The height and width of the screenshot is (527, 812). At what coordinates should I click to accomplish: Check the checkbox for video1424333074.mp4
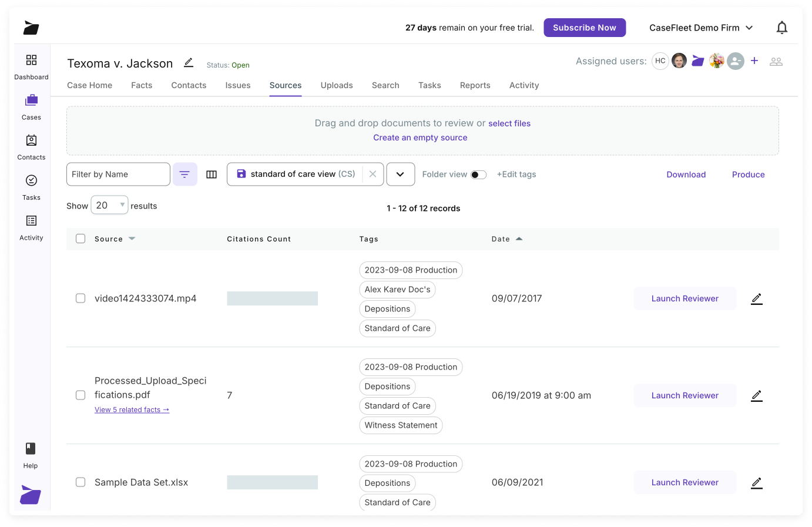click(x=80, y=298)
